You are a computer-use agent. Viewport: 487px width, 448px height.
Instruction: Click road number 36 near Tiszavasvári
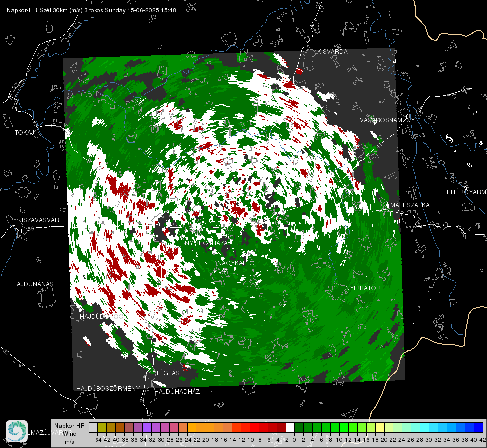pyautogui.click(x=31, y=229)
